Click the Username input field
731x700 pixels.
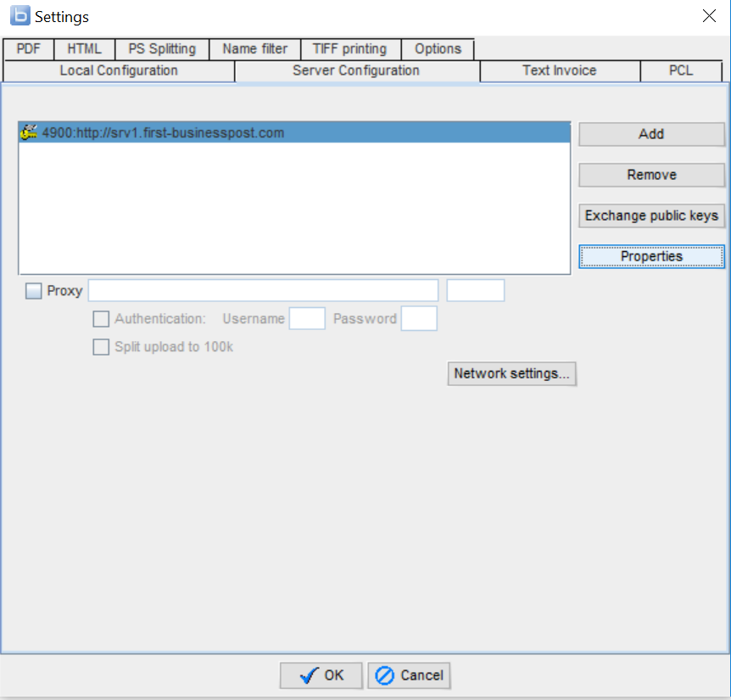pyautogui.click(x=307, y=318)
